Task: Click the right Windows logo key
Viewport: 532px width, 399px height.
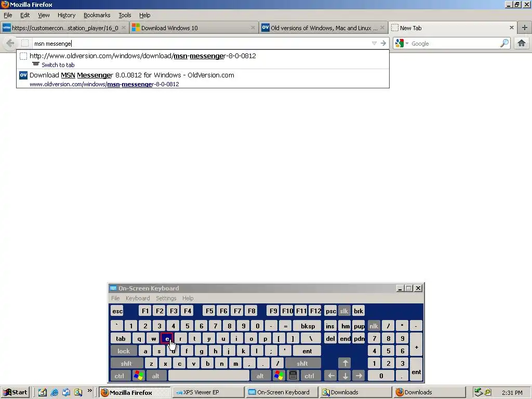Action: pos(278,376)
